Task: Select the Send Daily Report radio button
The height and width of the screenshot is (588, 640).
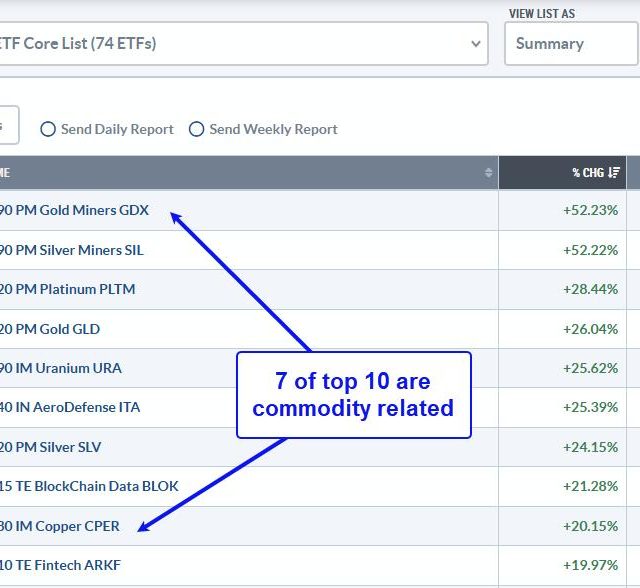Action: pyautogui.click(x=48, y=129)
